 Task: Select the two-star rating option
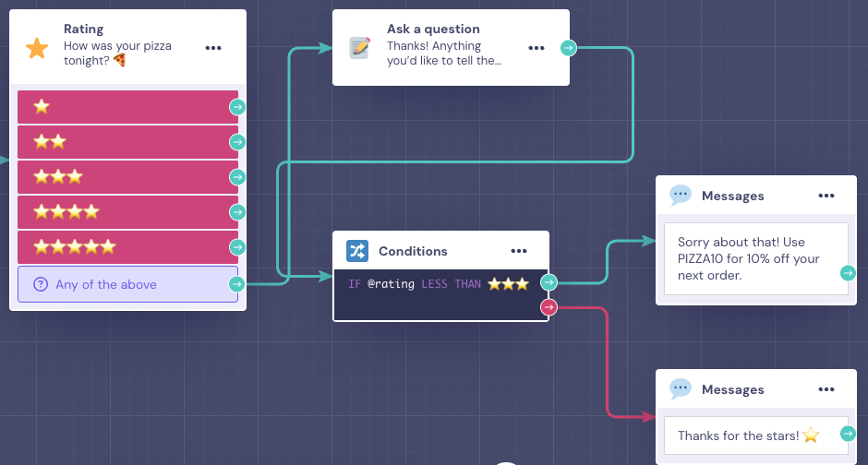127,142
